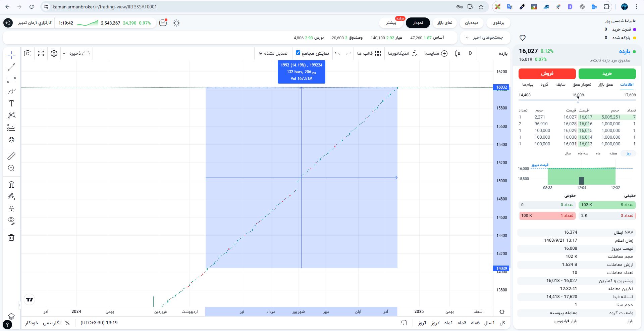Image resolution: width=644 pixels, height=331 pixels.
Task: Hide all drawings with eye icon
Action: (x=11, y=221)
